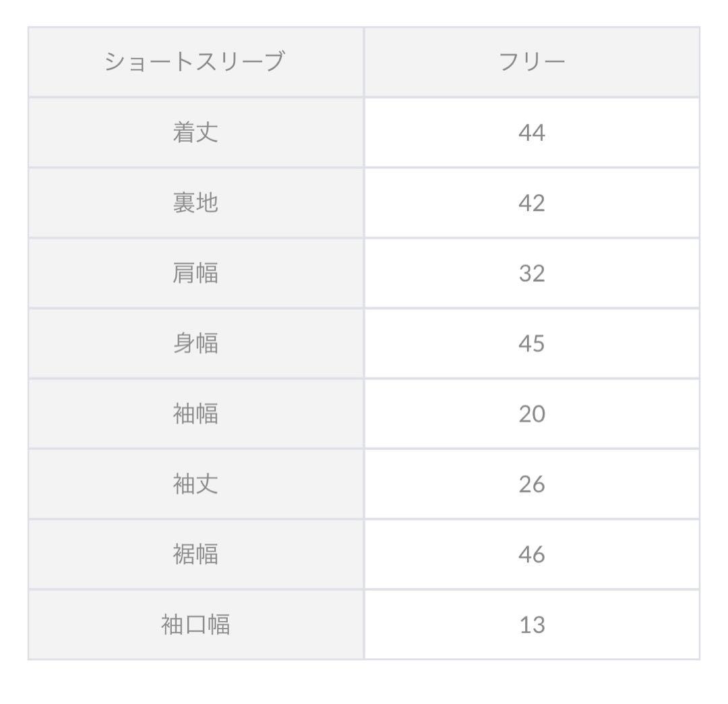Select the 裾幅 row label

pyautogui.click(x=195, y=554)
